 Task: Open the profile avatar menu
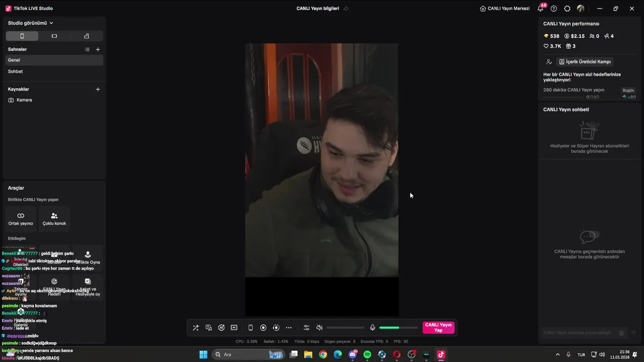coord(581,9)
